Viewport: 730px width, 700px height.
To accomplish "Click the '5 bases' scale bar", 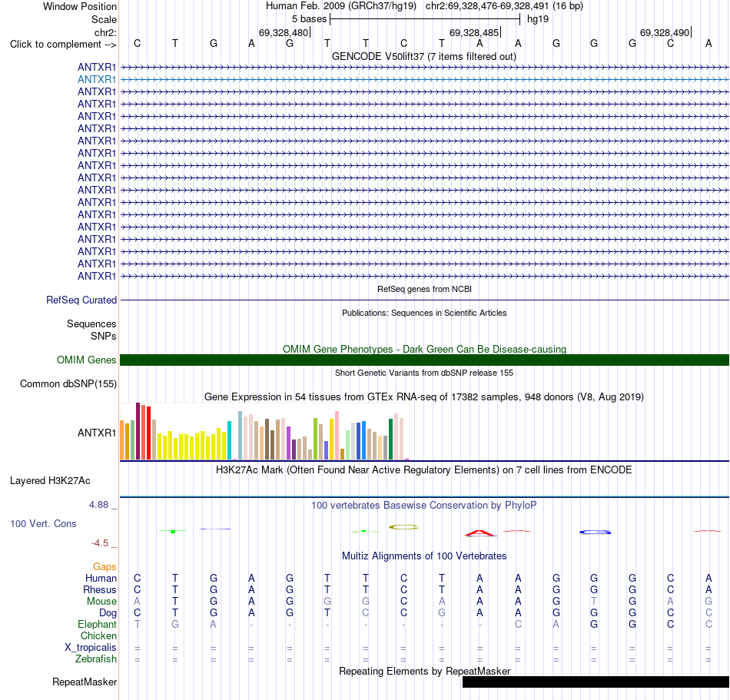I will (x=425, y=19).
